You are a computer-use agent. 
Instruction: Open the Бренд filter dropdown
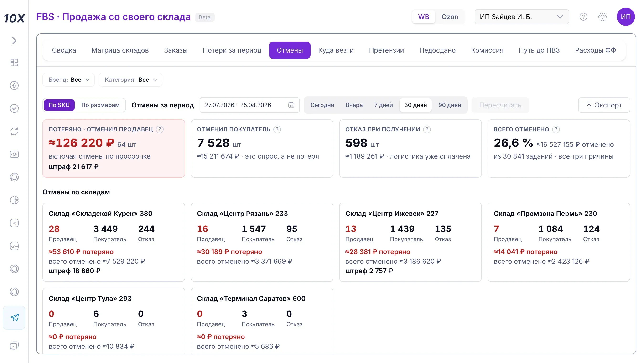pos(68,80)
